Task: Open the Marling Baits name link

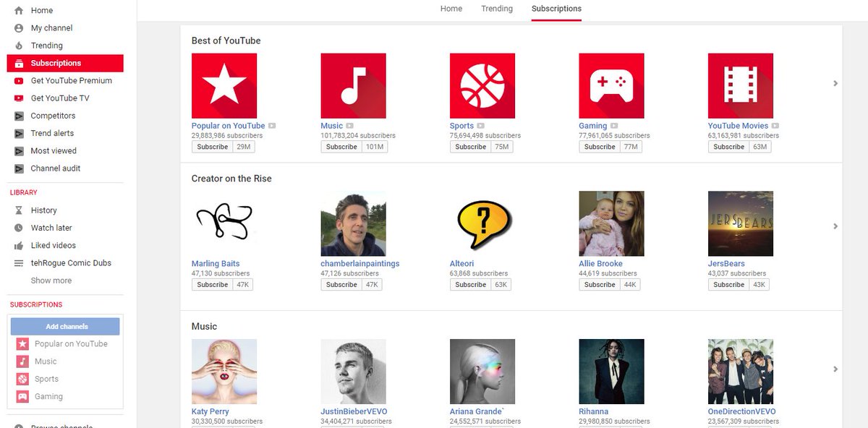Action: 216,264
